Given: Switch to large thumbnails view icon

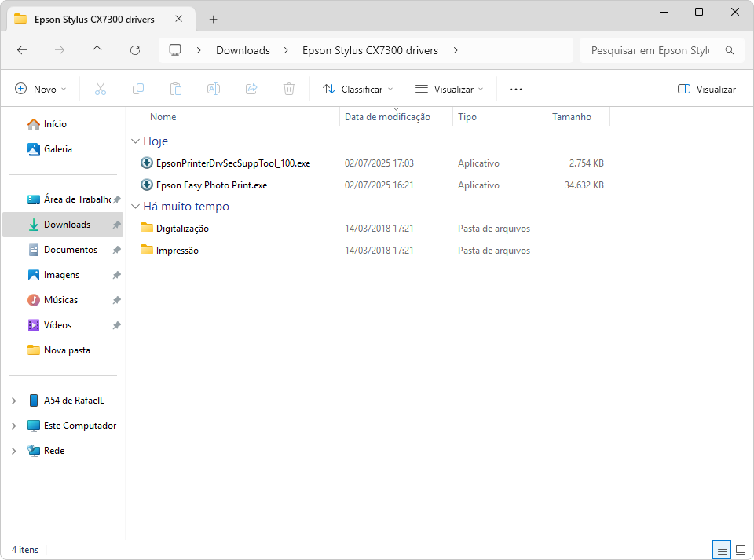Looking at the screenshot, I should (741, 550).
